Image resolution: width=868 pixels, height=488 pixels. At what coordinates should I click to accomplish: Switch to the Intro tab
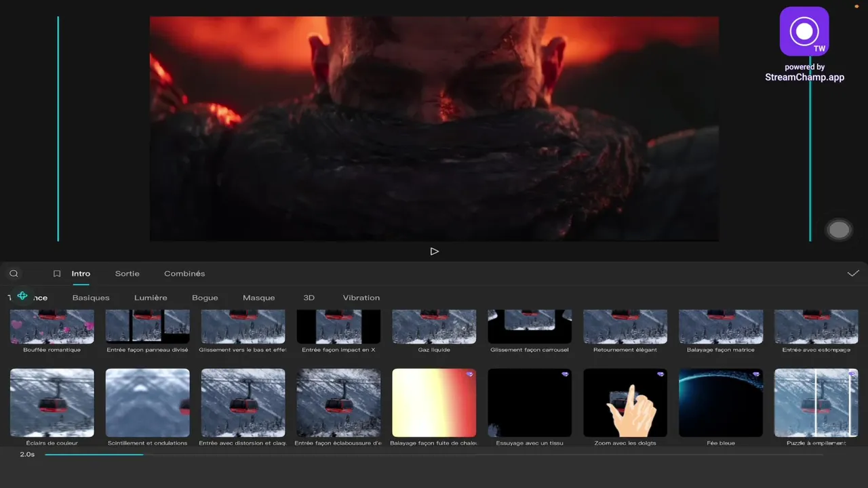click(81, 274)
